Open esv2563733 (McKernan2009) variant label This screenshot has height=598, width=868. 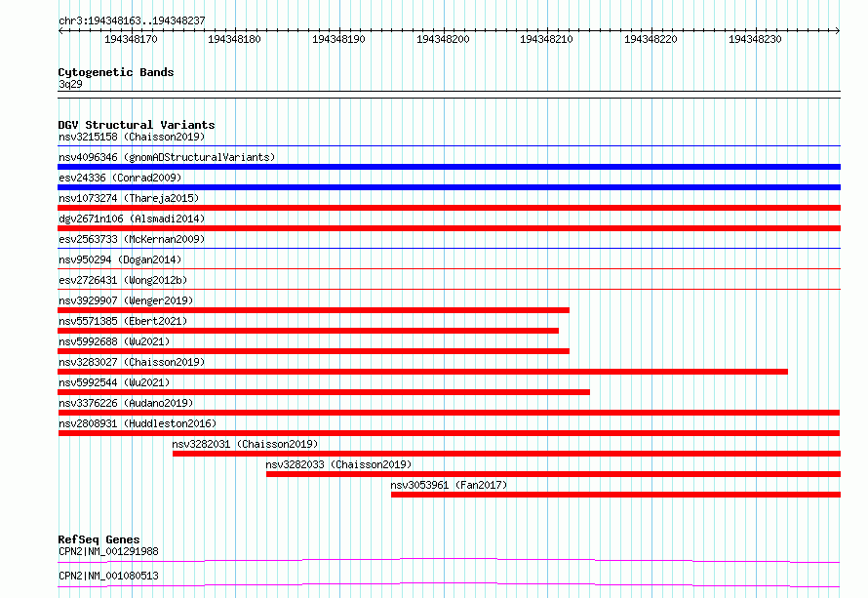[132, 239]
